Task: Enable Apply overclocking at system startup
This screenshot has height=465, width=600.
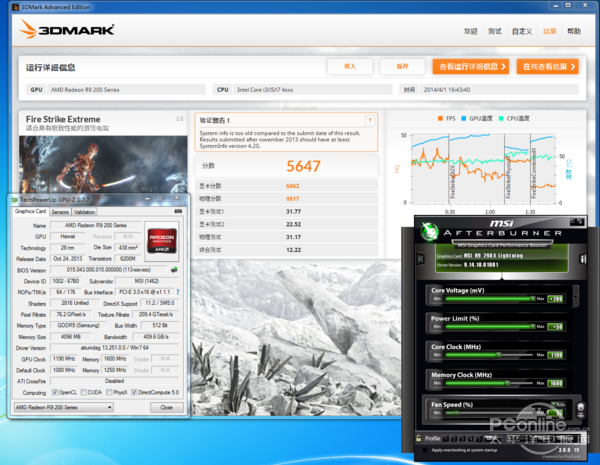Action: click(x=425, y=450)
